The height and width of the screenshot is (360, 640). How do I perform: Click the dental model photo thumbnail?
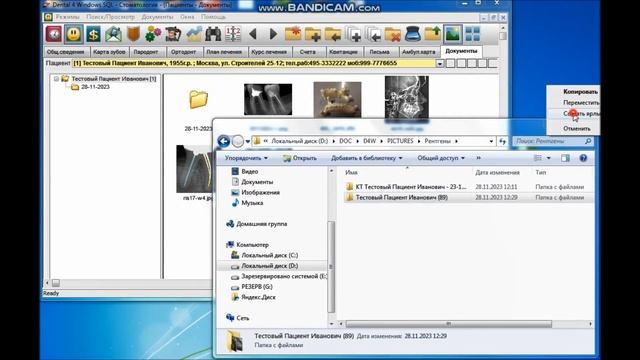pyautogui.click(x=337, y=99)
